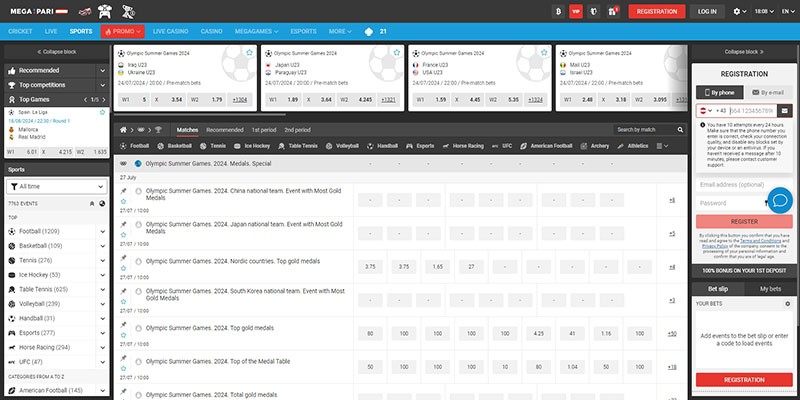This screenshot has height=400, width=800.
Task: Click the email icon next to phone field
Action: coord(785,111)
